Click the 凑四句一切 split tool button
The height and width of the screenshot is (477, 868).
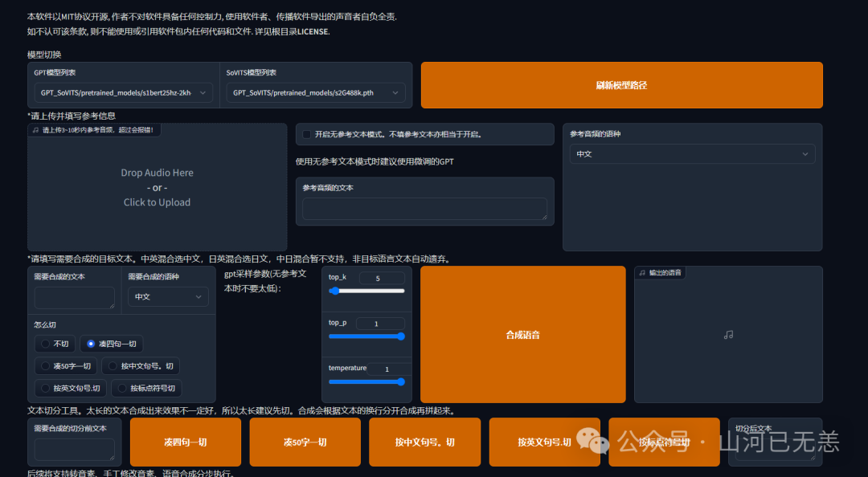[184, 442]
